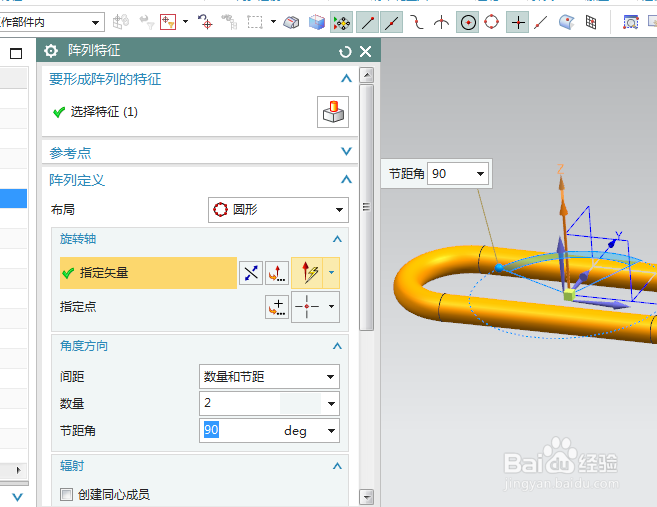Click the inferred point icon in 指定点 row
The height and width of the screenshot is (507, 657).
(x=307, y=307)
